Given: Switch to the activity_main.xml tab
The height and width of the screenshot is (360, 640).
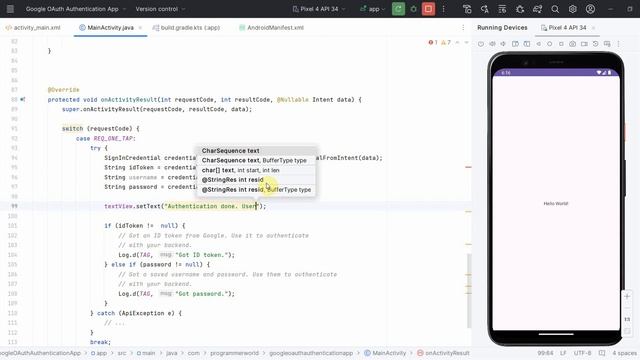Looking at the screenshot, I should [x=33, y=28].
